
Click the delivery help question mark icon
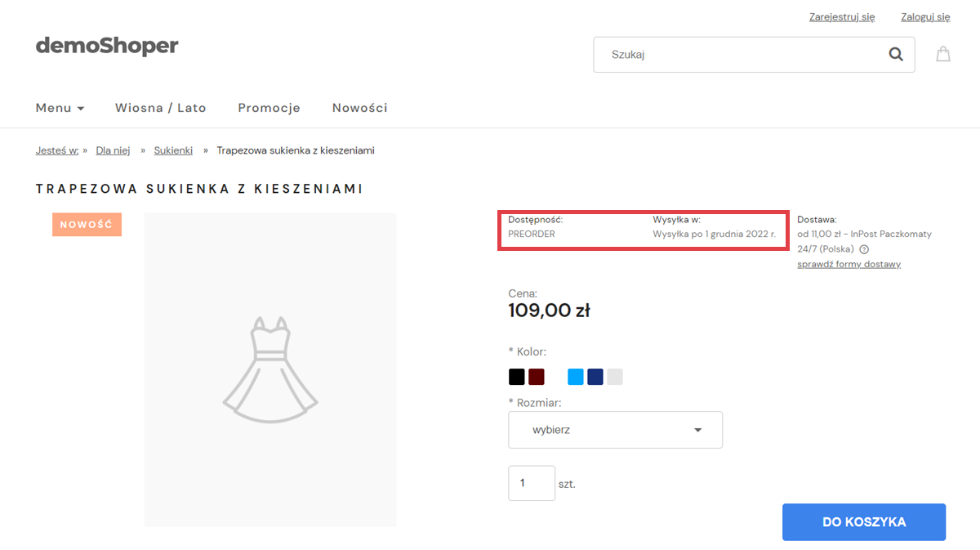(x=864, y=249)
